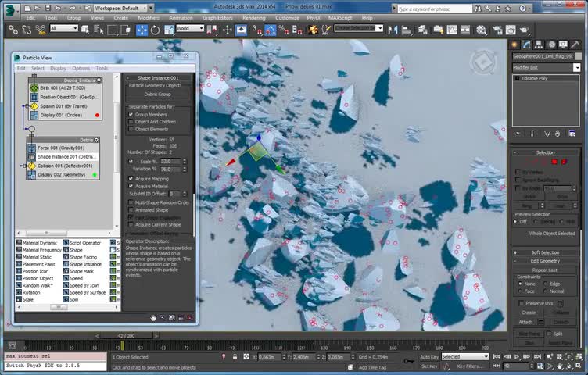Open Particle View Options menu
This screenshot has height=375, width=588.
(81, 68)
